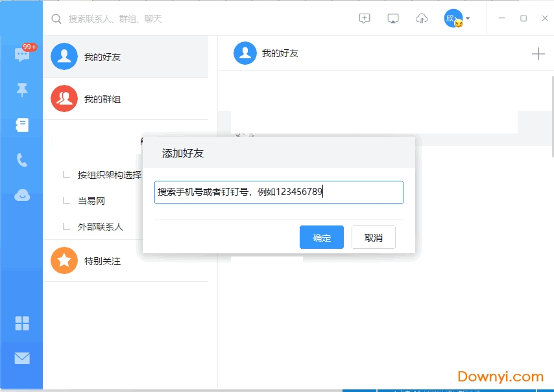The height and width of the screenshot is (392, 554).
Task: Open messages icon with 99+ badge
Action: click(22, 54)
